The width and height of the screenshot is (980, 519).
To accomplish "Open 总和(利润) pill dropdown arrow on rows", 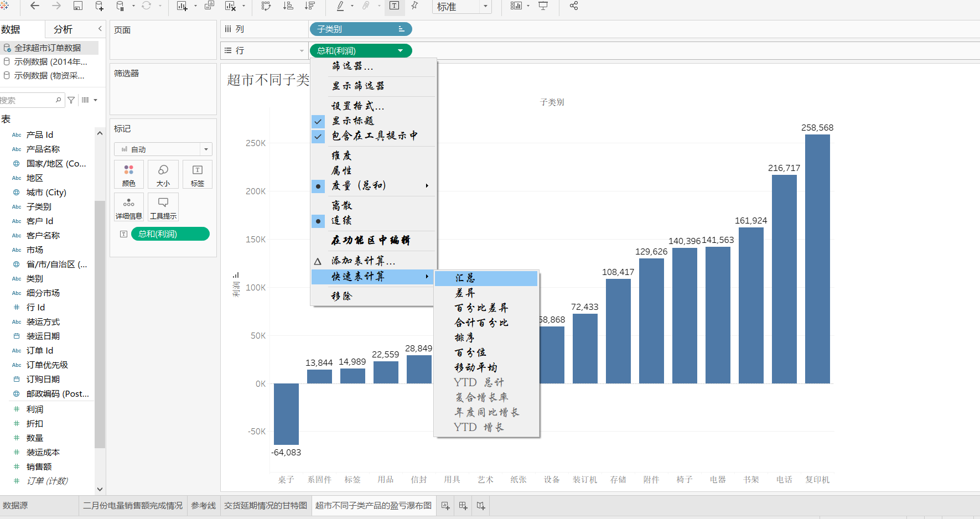I will 401,51.
